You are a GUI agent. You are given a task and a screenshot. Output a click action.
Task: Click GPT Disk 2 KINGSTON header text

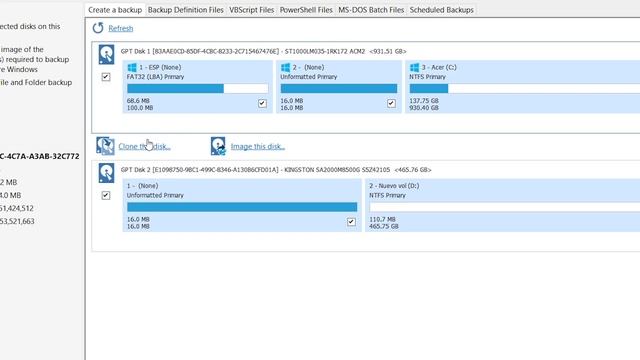click(276, 170)
